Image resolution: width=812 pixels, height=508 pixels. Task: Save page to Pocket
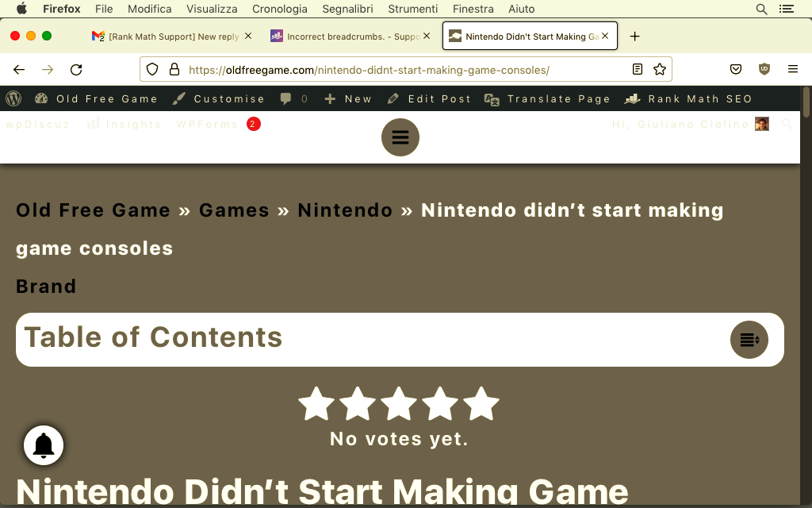coord(736,70)
